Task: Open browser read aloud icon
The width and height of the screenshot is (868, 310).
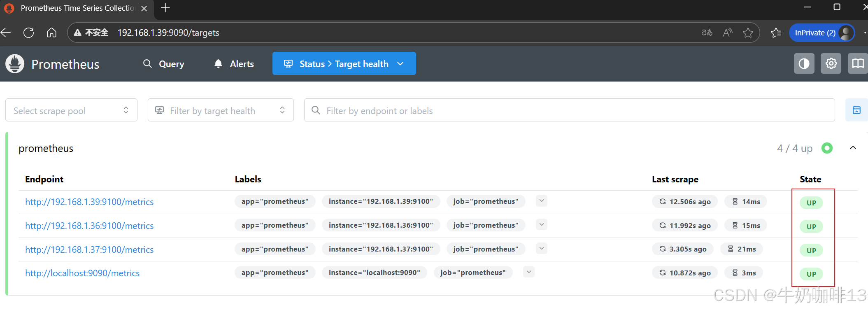Action: coord(727,33)
